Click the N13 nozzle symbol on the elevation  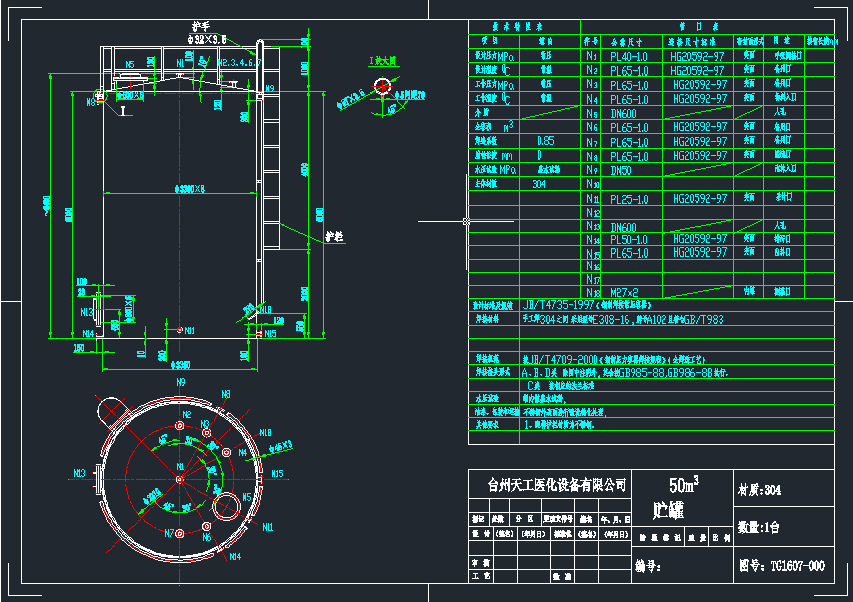pos(98,308)
